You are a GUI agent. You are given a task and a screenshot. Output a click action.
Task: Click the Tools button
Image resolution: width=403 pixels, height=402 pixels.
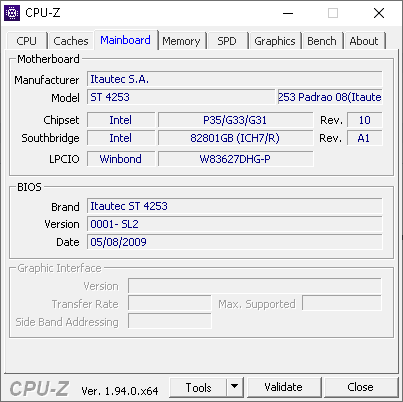click(x=198, y=387)
